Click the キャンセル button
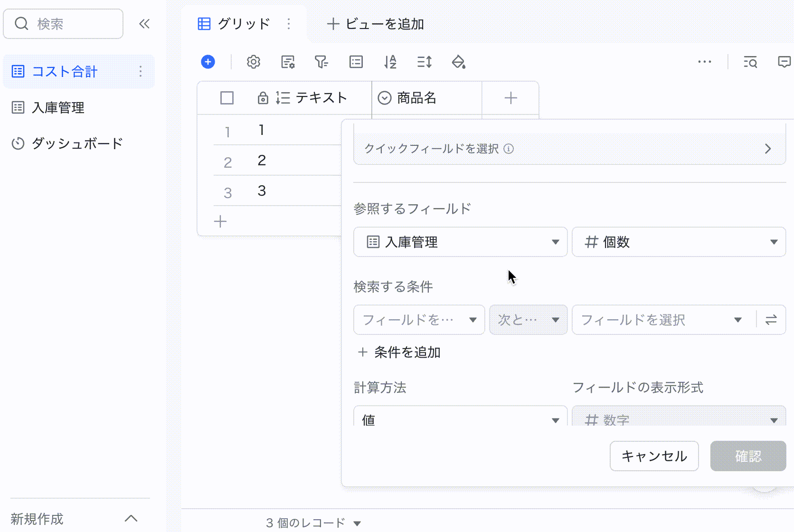 654,456
